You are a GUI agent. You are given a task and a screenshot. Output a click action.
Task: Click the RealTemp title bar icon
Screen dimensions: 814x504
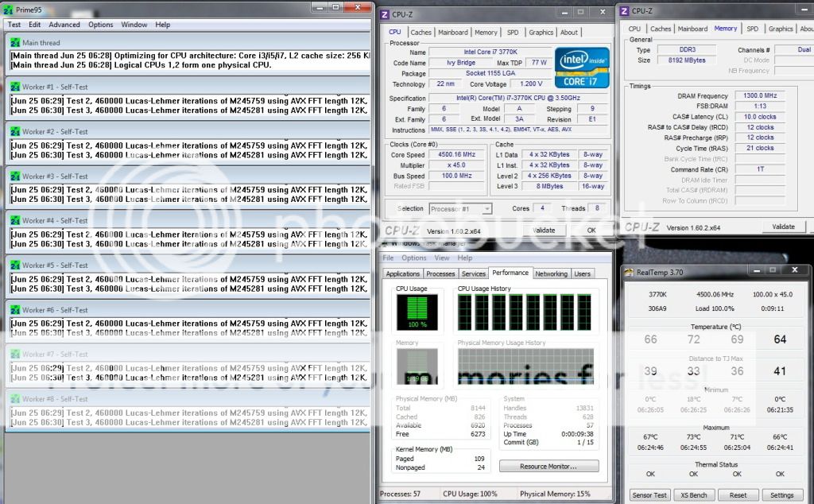click(629, 273)
